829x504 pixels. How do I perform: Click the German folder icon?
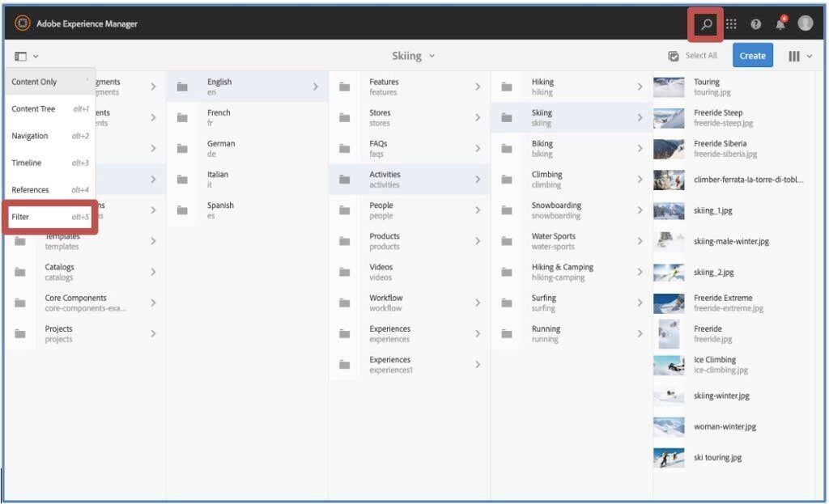182,149
